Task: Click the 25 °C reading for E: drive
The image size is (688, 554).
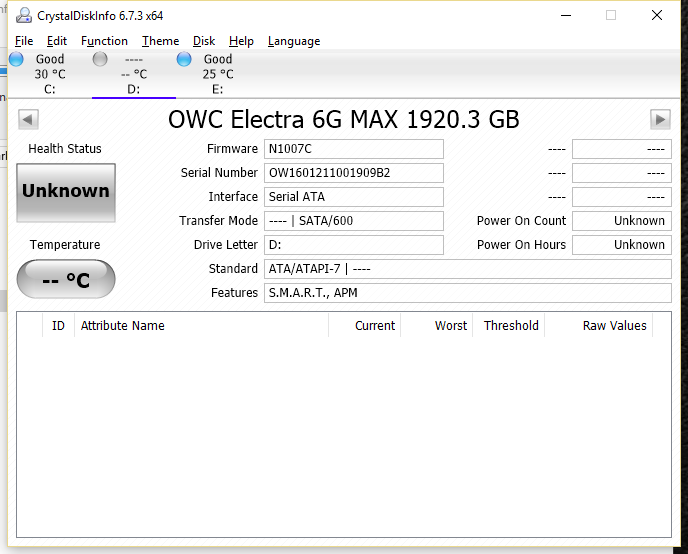Action: pos(218,74)
